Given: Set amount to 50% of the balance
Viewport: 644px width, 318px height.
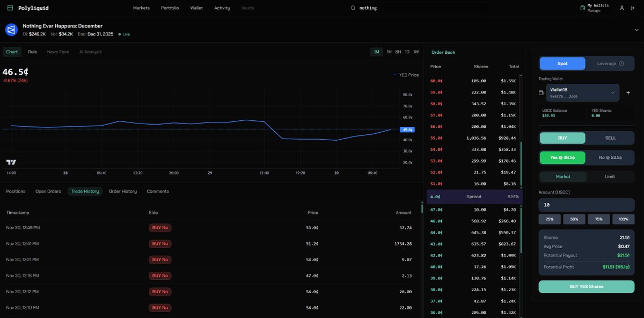Looking at the screenshot, I should coord(574,219).
